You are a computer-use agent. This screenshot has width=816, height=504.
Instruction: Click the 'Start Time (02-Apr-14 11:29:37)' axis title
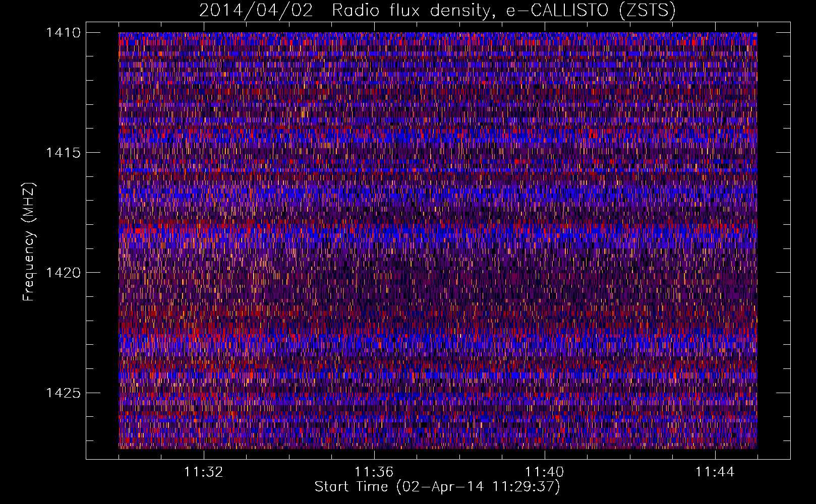[x=437, y=487]
